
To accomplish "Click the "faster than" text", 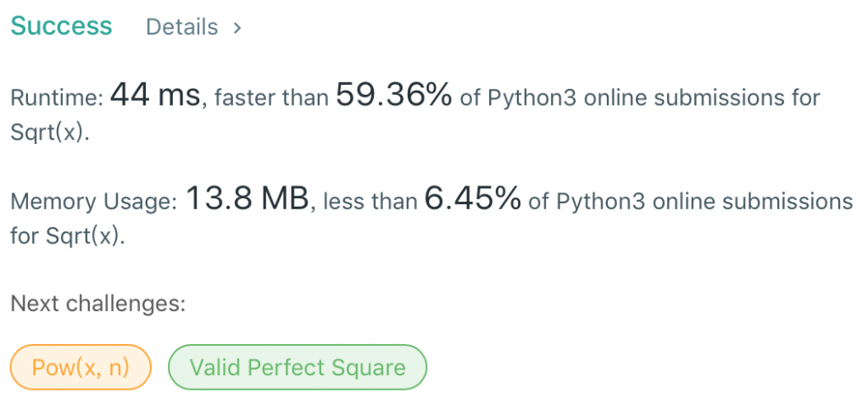I will click(x=270, y=97).
